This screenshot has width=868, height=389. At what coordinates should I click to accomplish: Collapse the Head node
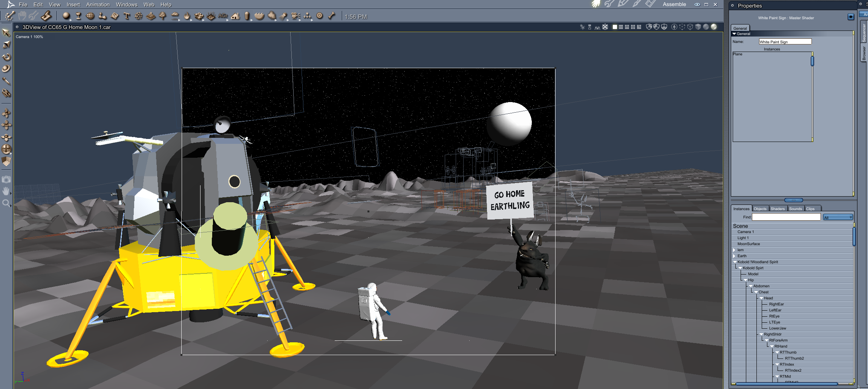click(761, 298)
